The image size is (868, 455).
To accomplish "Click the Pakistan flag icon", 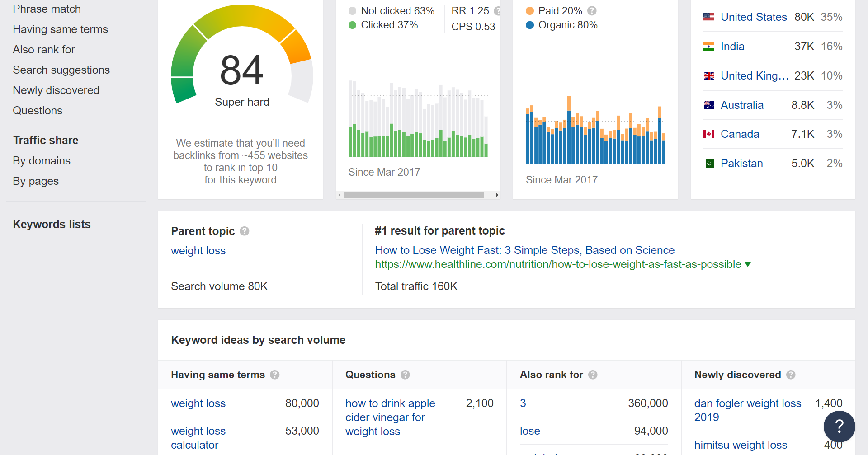I will (x=710, y=164).
